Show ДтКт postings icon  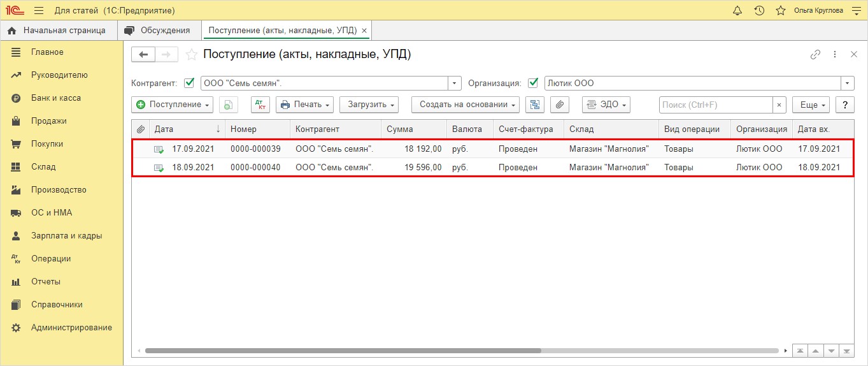tap(260, 105)
